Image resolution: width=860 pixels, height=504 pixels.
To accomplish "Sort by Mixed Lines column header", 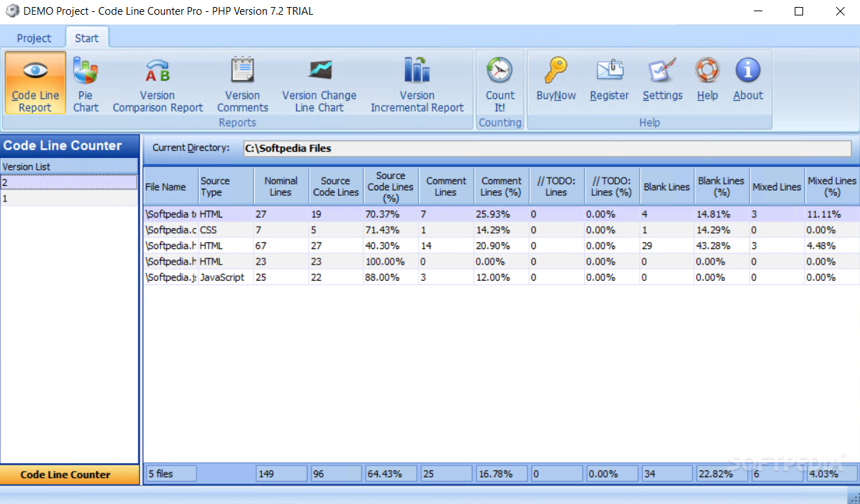I will coord(776,187).
